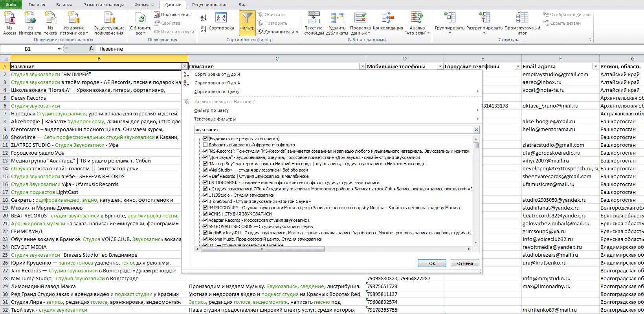
Task: Uncheck the 1113Studio checkbox in filter list
Action: pyautogui.click(x=205, y=195)
